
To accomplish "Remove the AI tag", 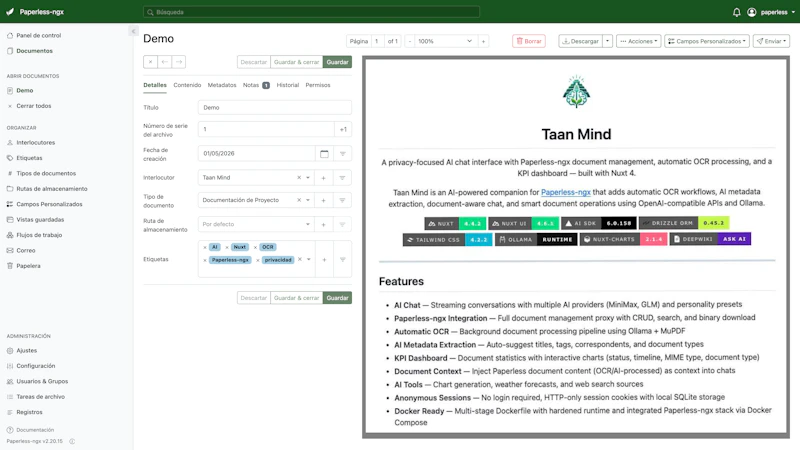I will click(x=205, y=247).
